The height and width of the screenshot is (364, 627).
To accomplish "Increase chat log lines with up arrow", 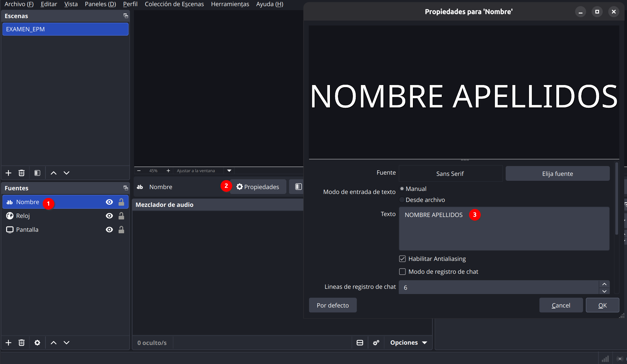I will [604, 284].
